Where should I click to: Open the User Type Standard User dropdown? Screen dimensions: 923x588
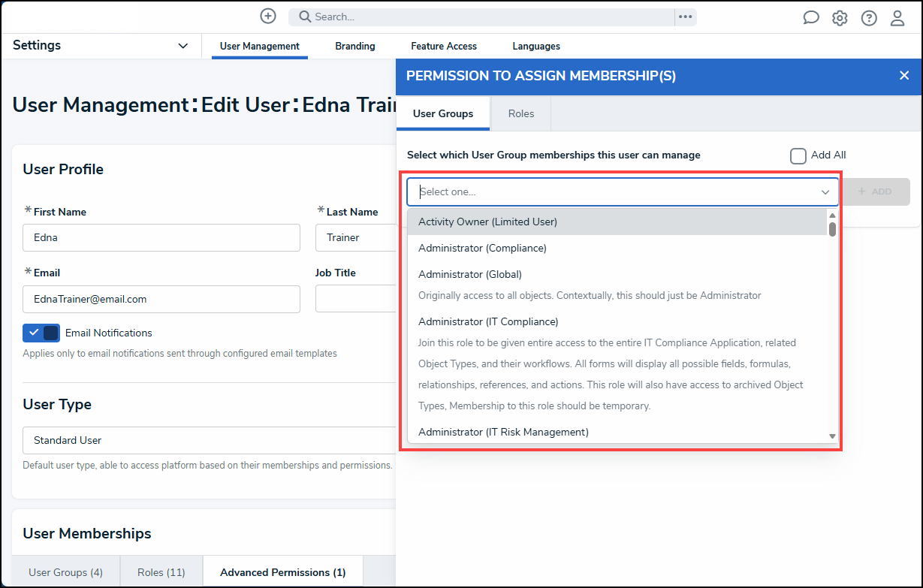(210, 440)
